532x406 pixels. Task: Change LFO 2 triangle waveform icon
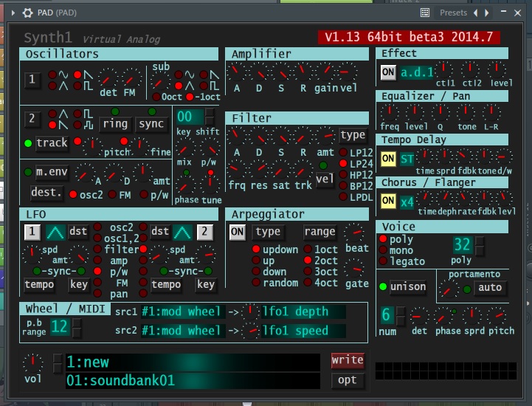(182, 233)
